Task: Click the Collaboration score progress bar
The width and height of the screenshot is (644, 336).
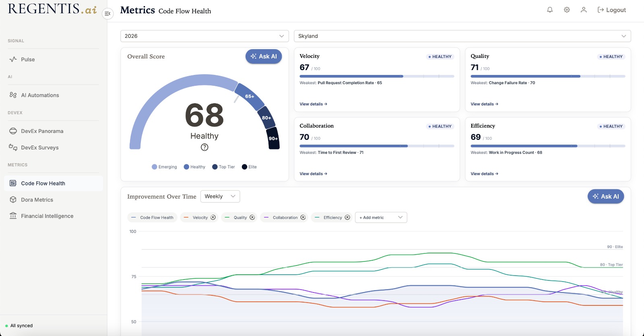Action: click(377, 146)
